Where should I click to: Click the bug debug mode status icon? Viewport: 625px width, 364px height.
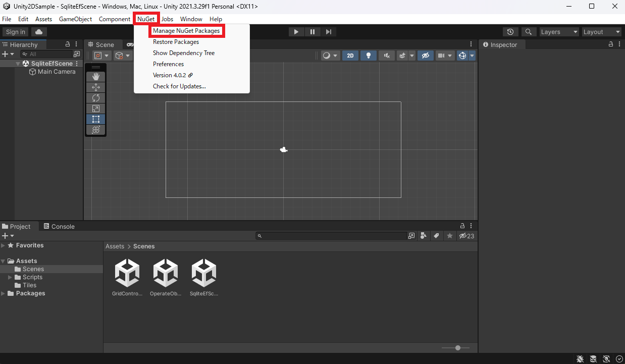click(x=581, y=359)
